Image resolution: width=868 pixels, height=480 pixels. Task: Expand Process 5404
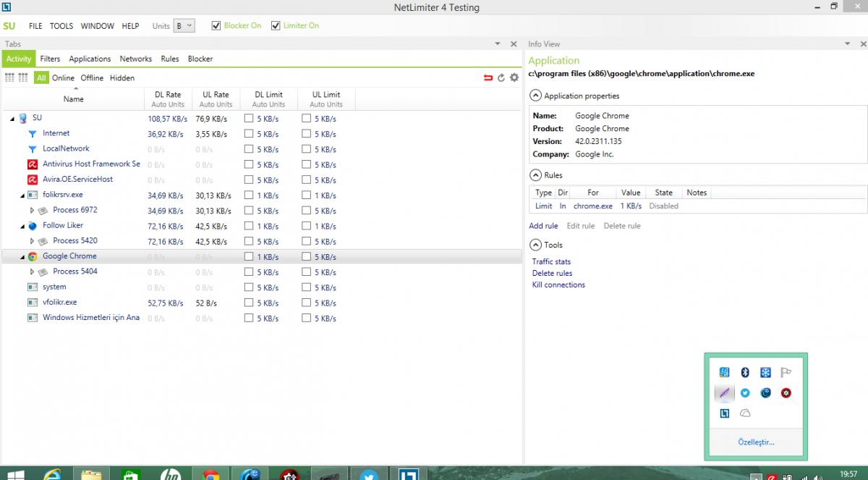click(x=32, y=271)
